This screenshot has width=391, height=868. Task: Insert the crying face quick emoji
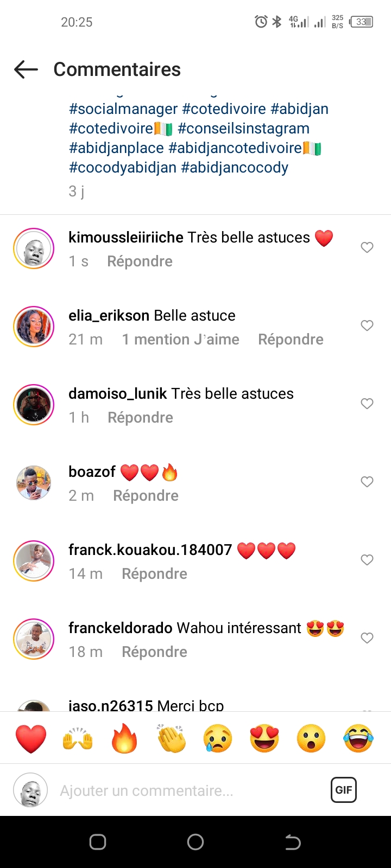pos(218,738)
